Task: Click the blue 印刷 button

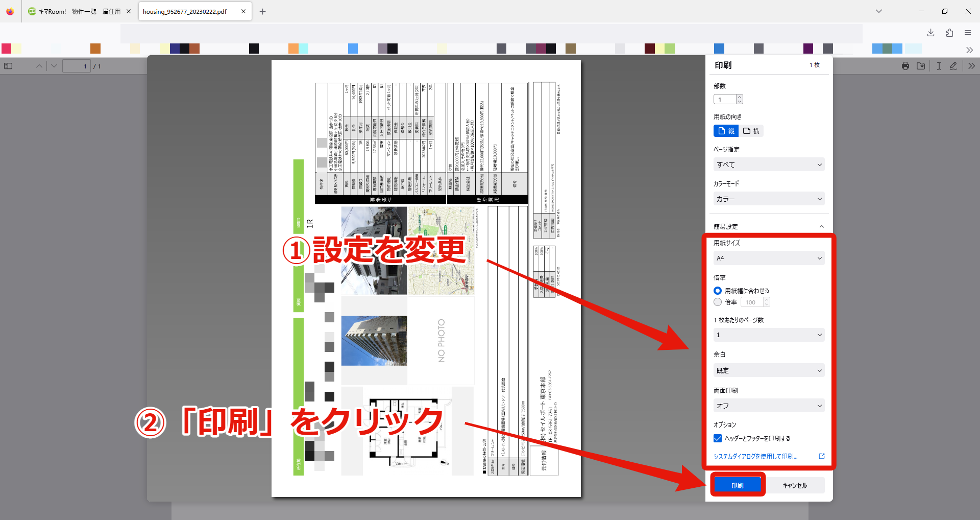Action: pos(738,485)
